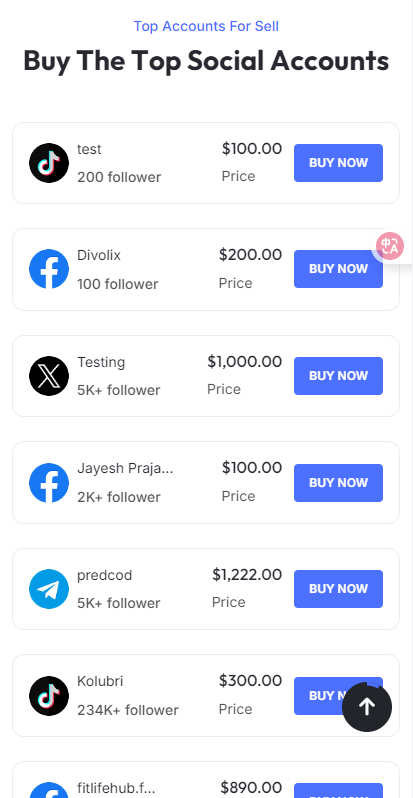Open the pink translate widget icon
The width and height of the screenshot is (413, 798).
(x=390, y=246)
